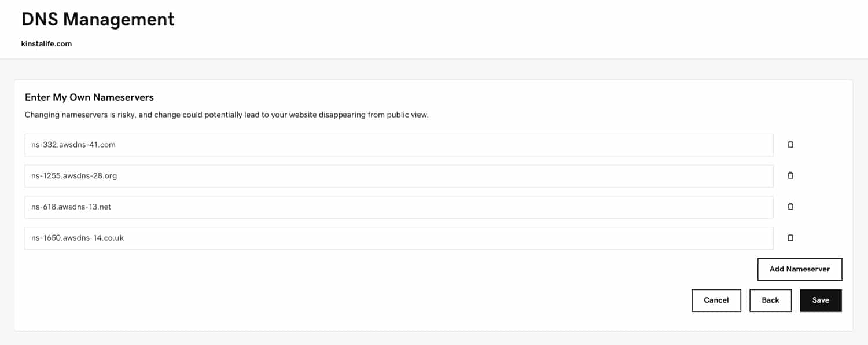Click the DNS Management page title
This screenshot has width=868, height=345.
(97, 19)
